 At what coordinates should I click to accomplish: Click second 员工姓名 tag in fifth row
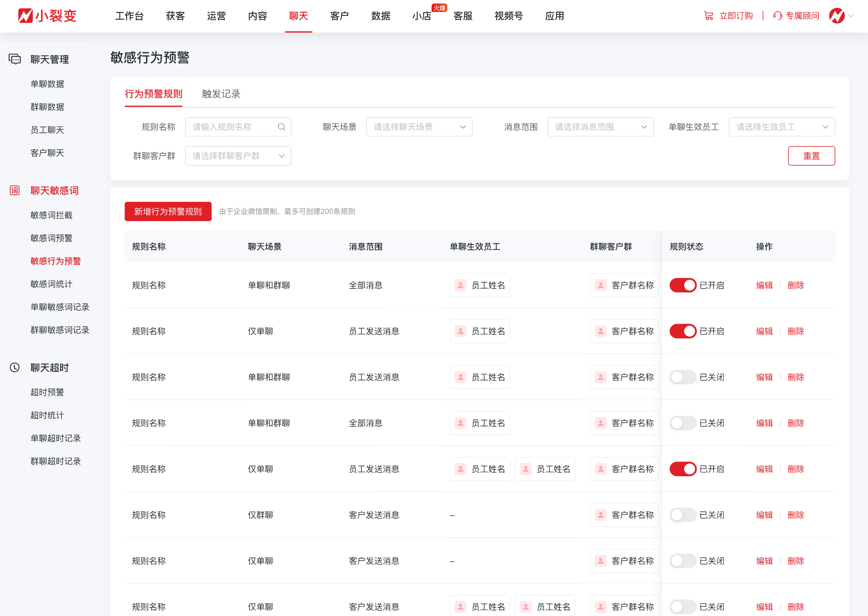click(545, 469)
